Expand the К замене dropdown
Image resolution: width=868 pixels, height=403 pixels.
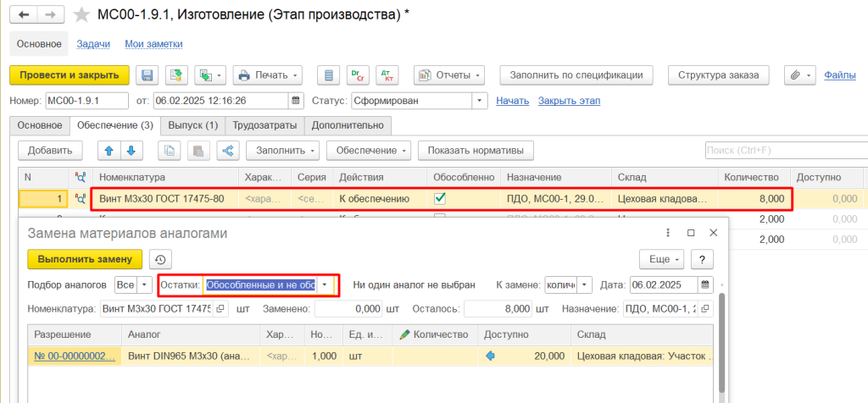[586, 284]
